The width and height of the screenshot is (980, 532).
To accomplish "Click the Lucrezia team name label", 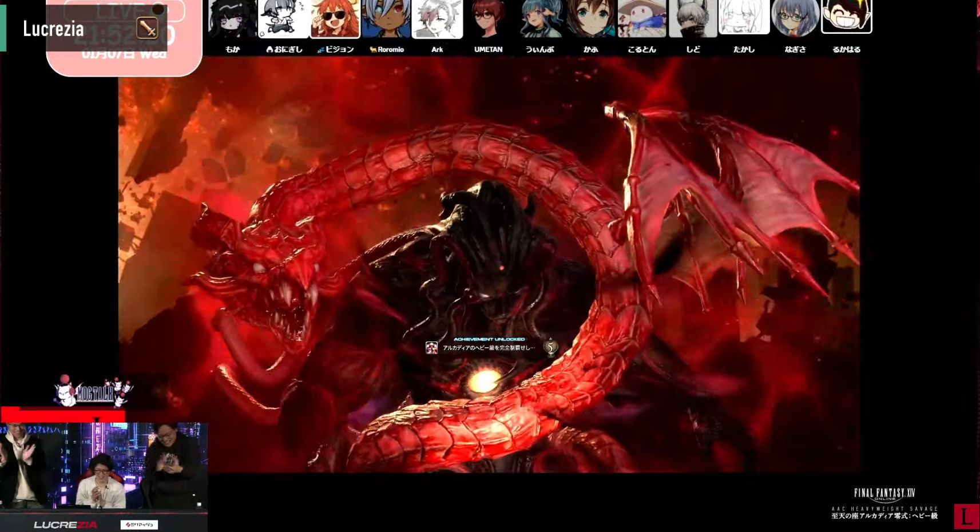I will click(x=53, y=29).
